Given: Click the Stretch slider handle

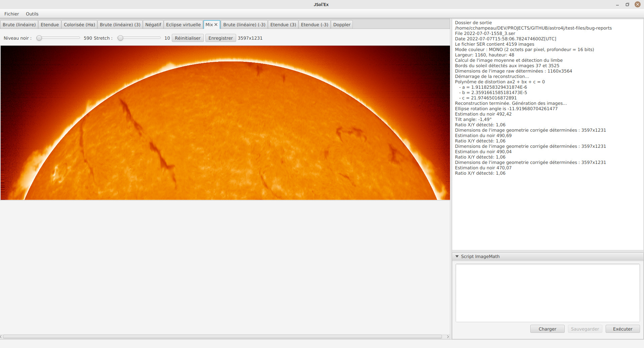Looking at the screenshot, I should coord(120,38).
